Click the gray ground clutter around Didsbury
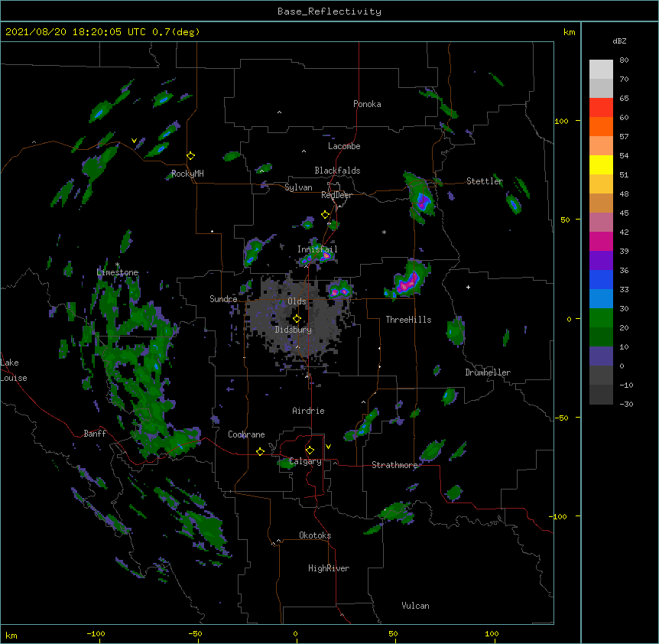 [300, 320]
